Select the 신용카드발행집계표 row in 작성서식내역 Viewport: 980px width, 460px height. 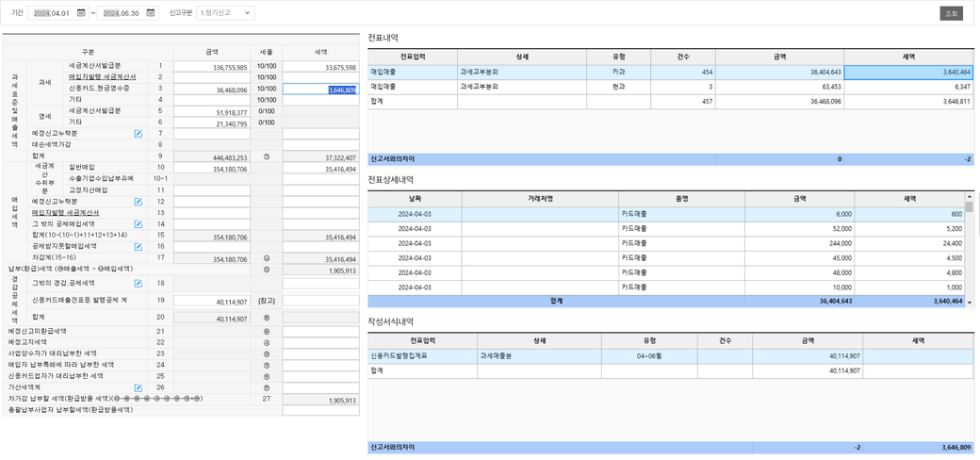(669, 356)
